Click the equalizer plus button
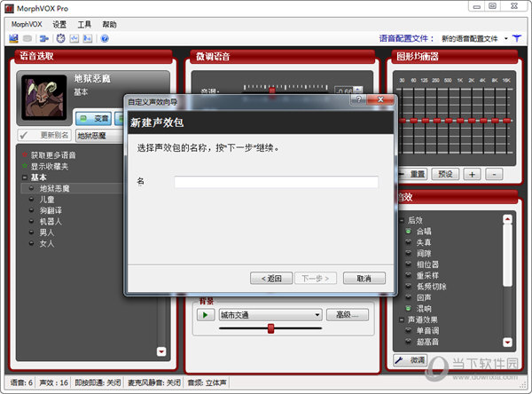This screenshot has height=394, width=532. coord(472,174)
